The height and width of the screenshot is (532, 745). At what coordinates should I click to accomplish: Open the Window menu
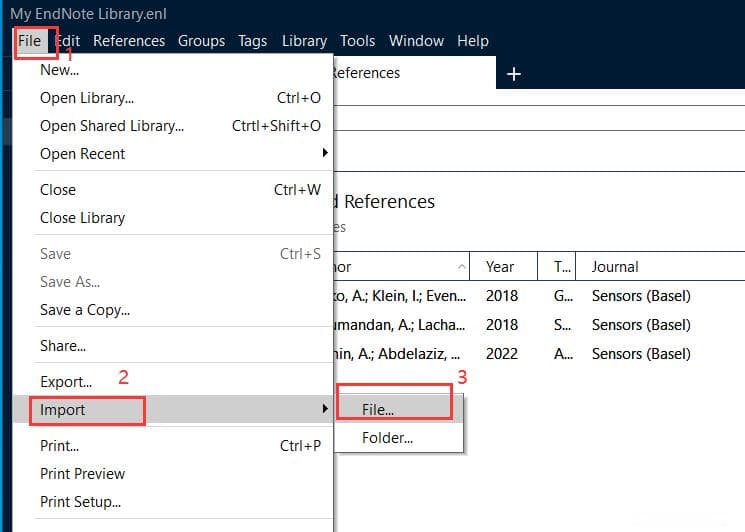click(417, 41)
